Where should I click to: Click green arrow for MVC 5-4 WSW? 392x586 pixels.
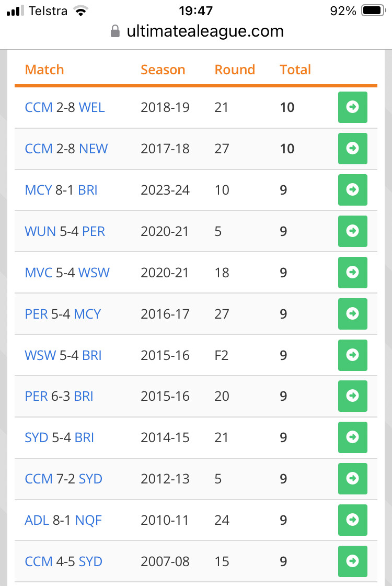coord(353,273)
